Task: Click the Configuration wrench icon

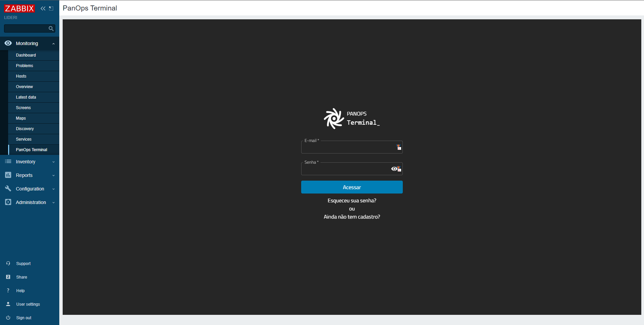Action: click(8, 188)
